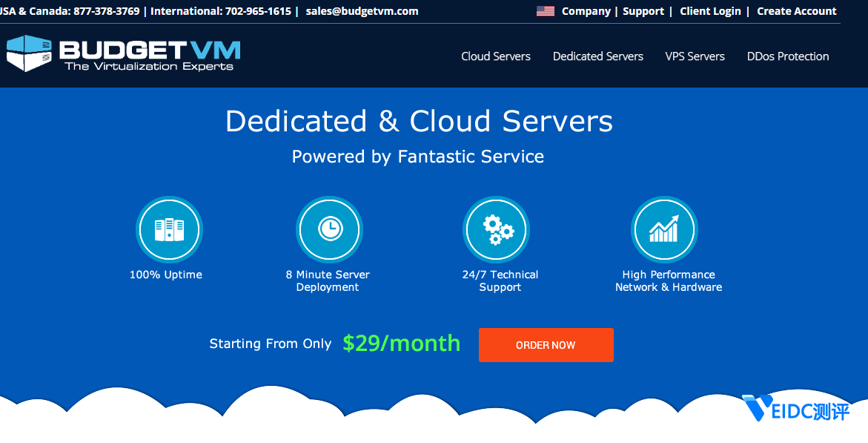
Task: Click the sales@budgetvm.com email address
Action: point(362,11)
